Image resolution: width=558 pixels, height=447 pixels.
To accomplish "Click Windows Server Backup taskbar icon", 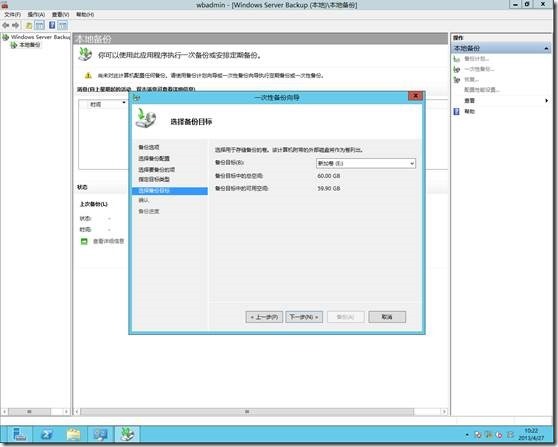I will [x=127, y=435].
